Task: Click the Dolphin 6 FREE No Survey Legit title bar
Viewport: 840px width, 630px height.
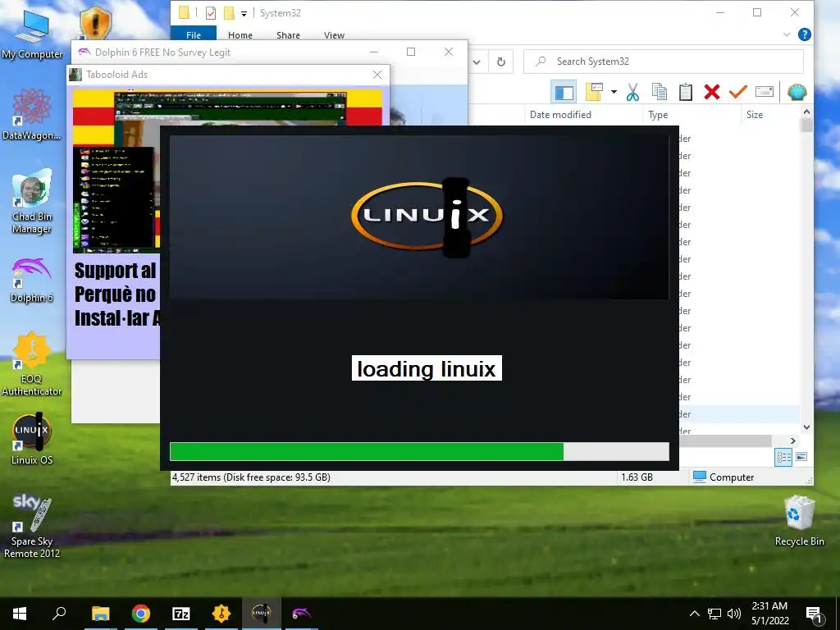Action: click(220, 52)
